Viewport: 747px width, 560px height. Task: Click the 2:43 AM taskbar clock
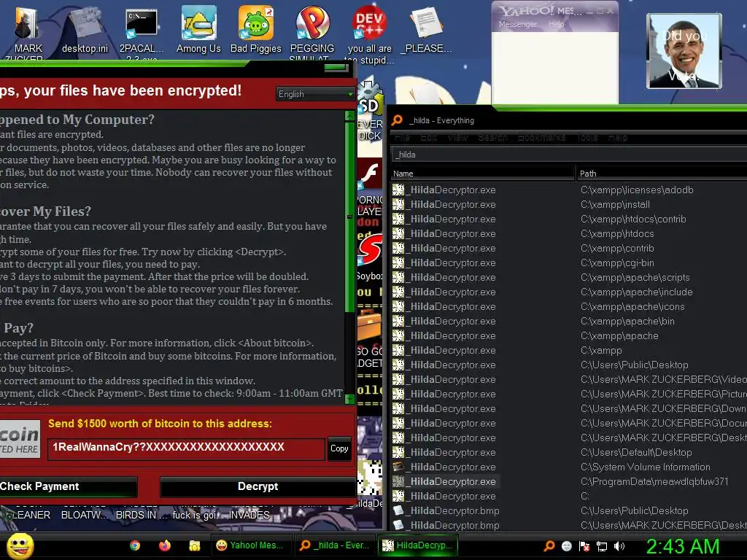(x=683, y=547)
